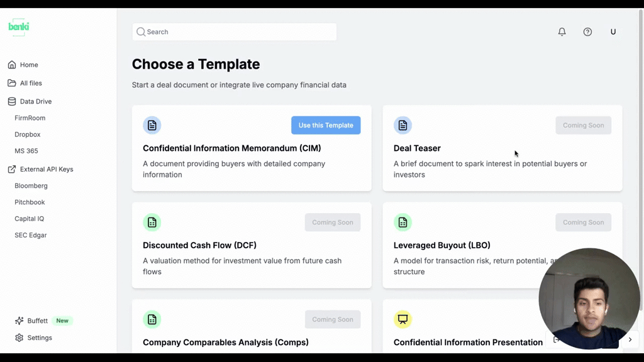This screenshot has height=362, width=644.
Task: Select MS 365 under Data Drive
Action: (26, 151)
